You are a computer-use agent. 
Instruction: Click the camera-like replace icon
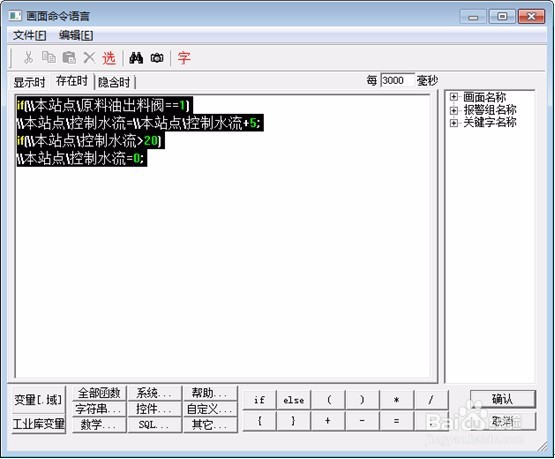pos(157,58)
